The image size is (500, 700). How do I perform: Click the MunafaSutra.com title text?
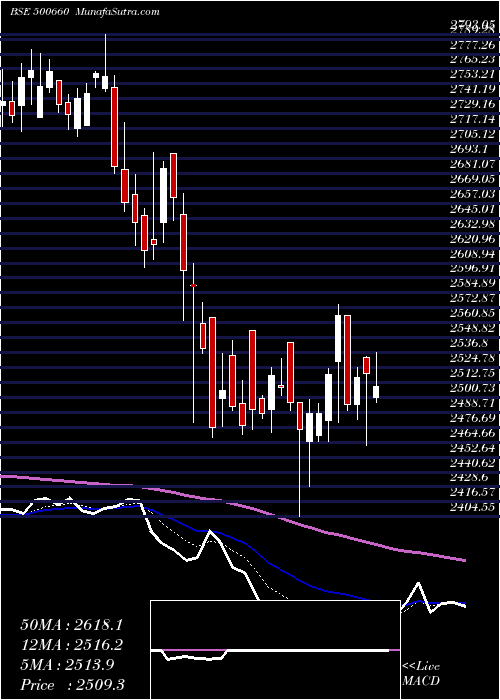click(118, 12)
